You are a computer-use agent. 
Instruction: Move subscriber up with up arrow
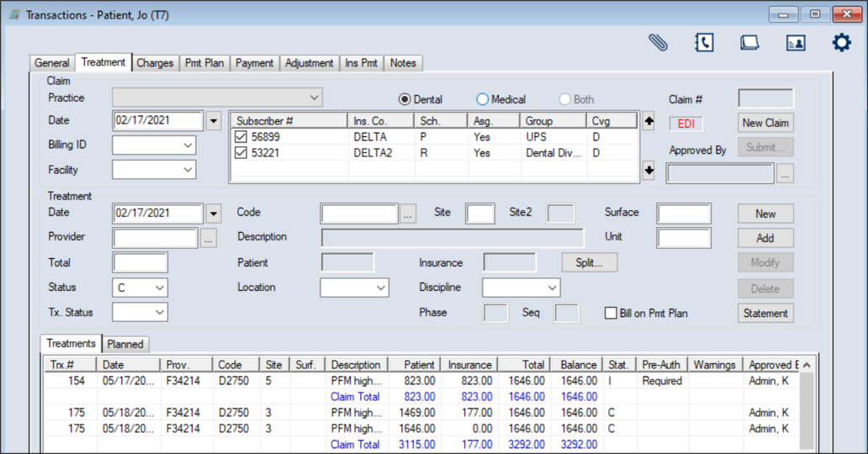pos(648,122)
